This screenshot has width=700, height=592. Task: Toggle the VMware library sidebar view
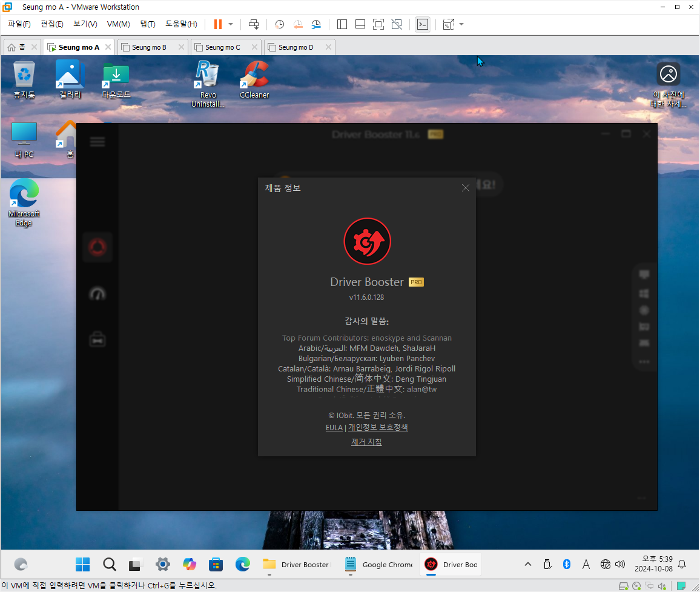(x=342, y=25)
